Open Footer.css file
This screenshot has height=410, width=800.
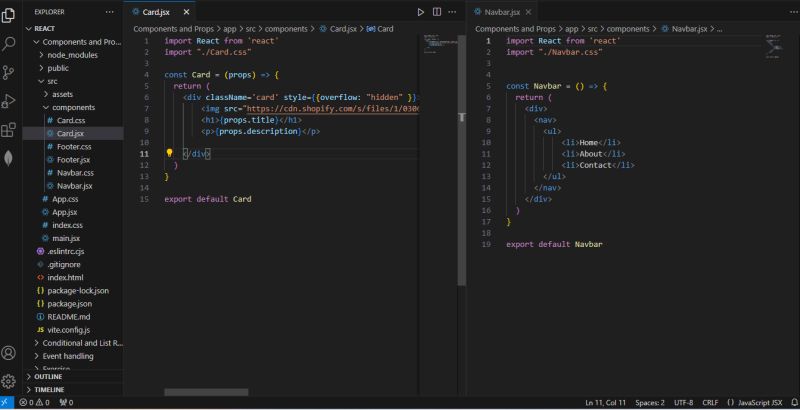click(x=73, y=146)
